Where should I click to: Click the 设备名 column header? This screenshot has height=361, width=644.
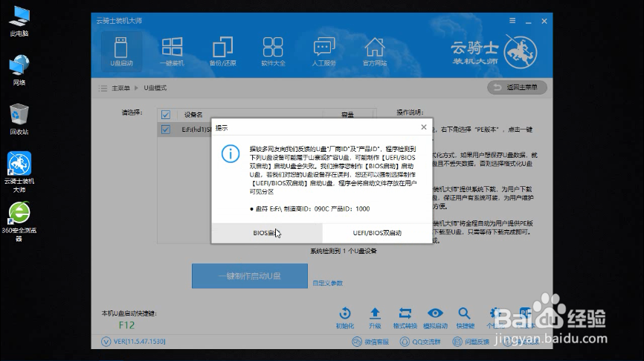click(x=193, y=115)
